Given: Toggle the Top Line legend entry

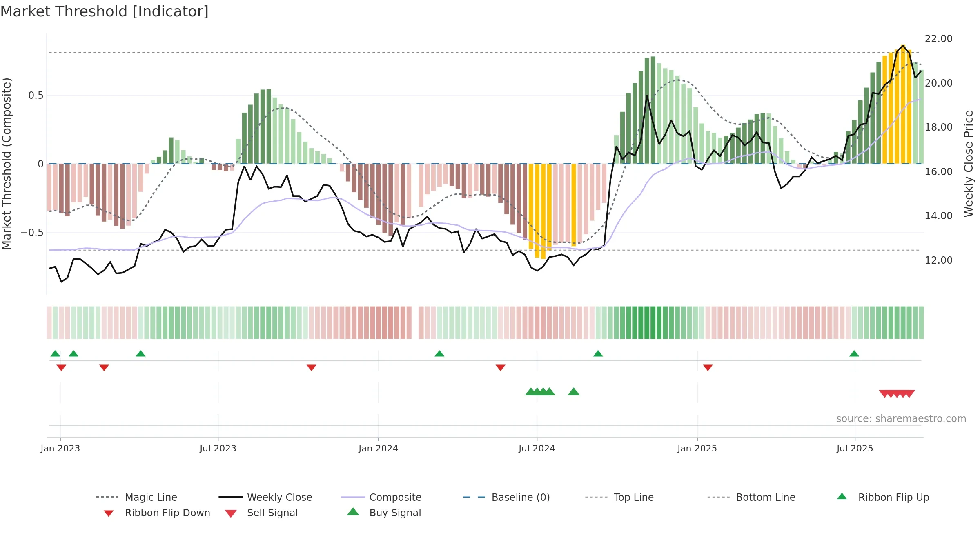Looking at the screenshot, I should pos(619,497).
